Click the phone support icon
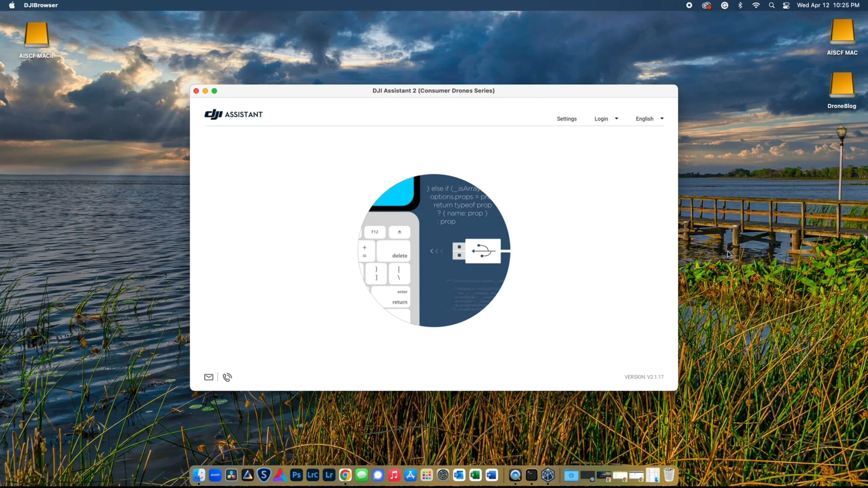Image resolution: width=868 pixels, height=488 pixels. coord(227,377)
